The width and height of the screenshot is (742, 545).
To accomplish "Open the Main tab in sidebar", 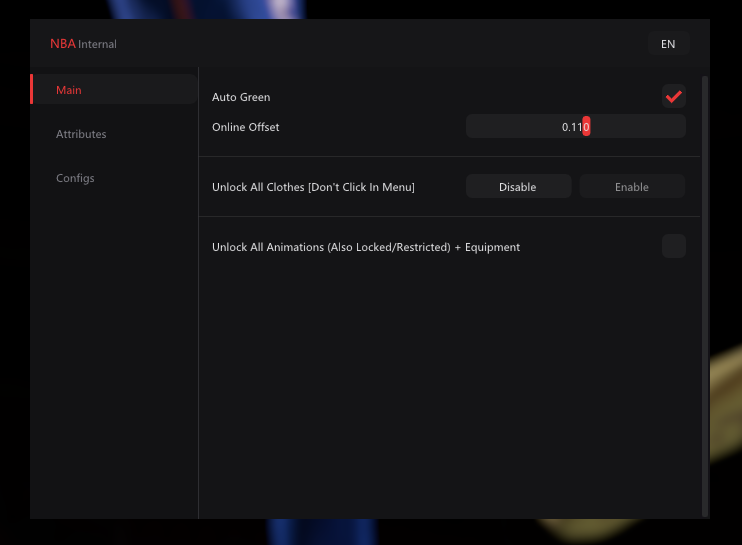I will [114, 89].
